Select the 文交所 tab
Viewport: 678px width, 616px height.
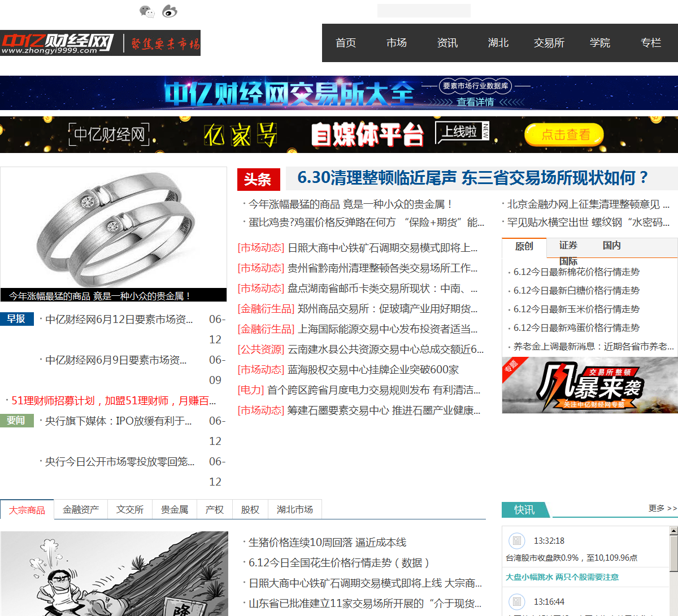point(130,510)
